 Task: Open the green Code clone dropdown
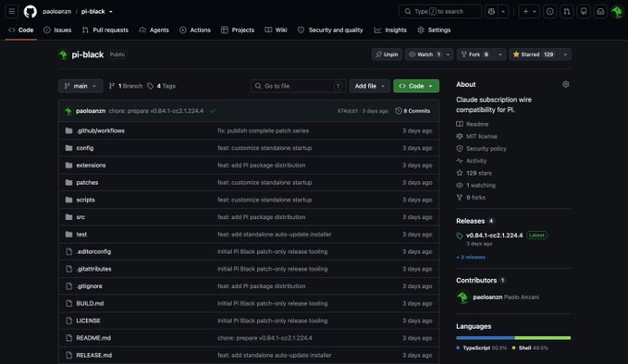tap(416, 86)
